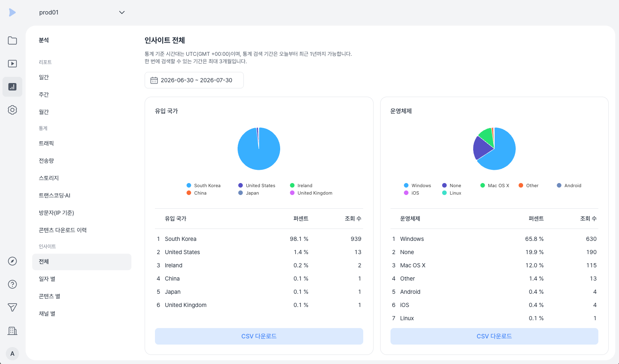Expand the prod01 project dropdown
The height and width of the screenshot is (364, 619).
point(82,12)
